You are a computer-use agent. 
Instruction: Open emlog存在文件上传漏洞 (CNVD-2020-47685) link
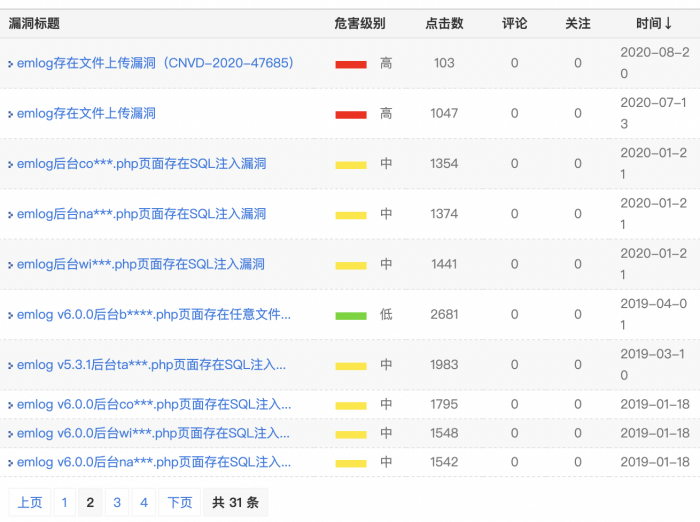click(155, 63)
